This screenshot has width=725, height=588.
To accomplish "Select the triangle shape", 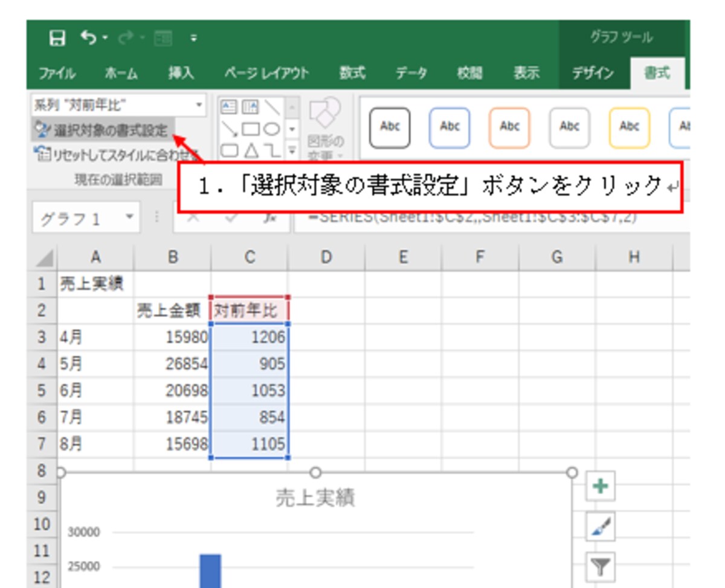I will 251,150.
